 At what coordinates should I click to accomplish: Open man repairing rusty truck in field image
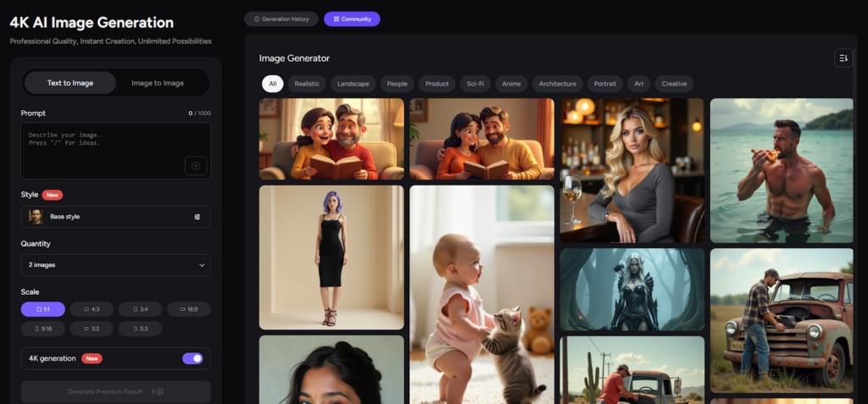[x=782, y=320]
